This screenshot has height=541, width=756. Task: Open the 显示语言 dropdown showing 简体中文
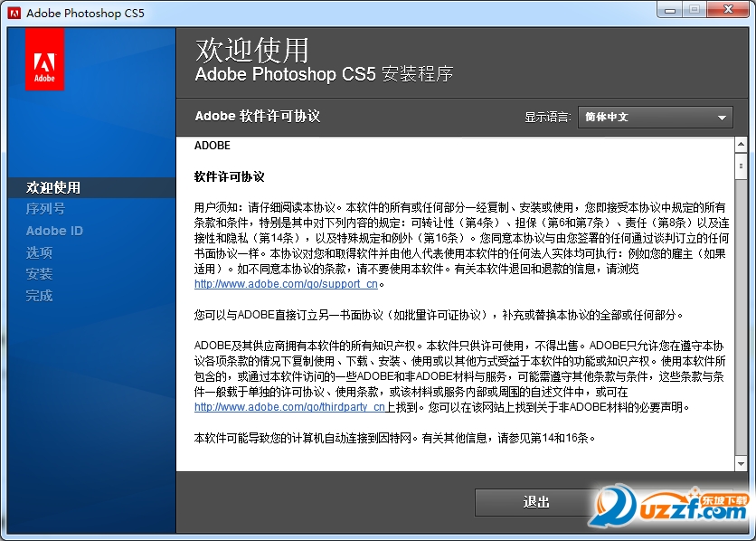coord(656,118)
